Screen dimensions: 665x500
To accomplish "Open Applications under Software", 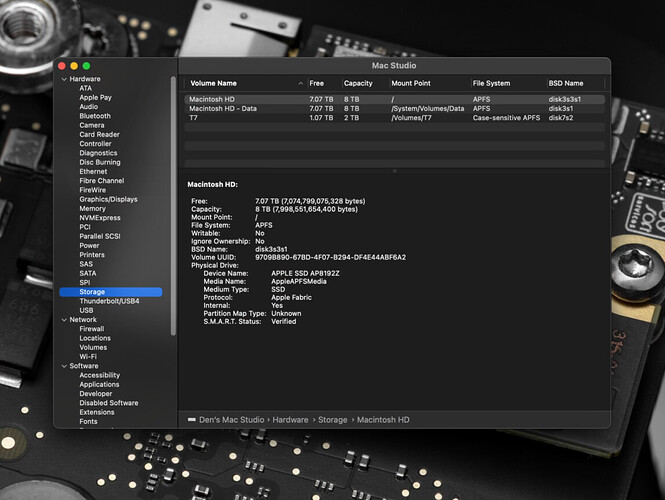I will (99, 385).
